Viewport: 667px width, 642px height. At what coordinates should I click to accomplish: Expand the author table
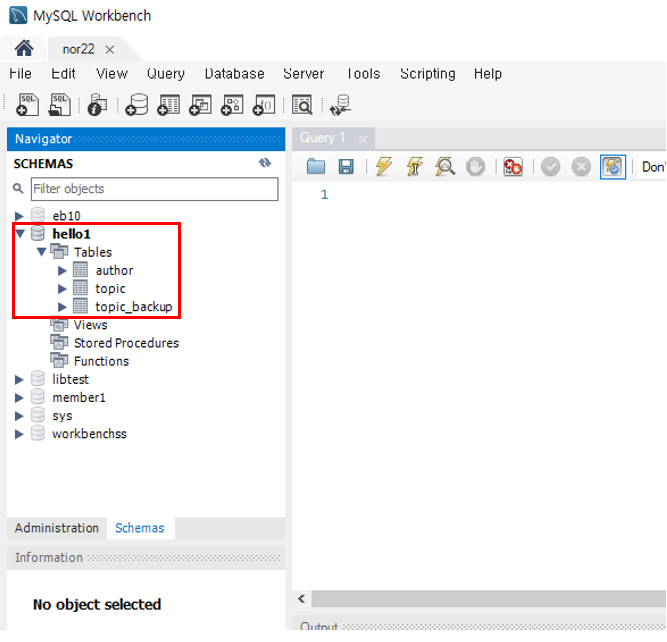[62, 271]
